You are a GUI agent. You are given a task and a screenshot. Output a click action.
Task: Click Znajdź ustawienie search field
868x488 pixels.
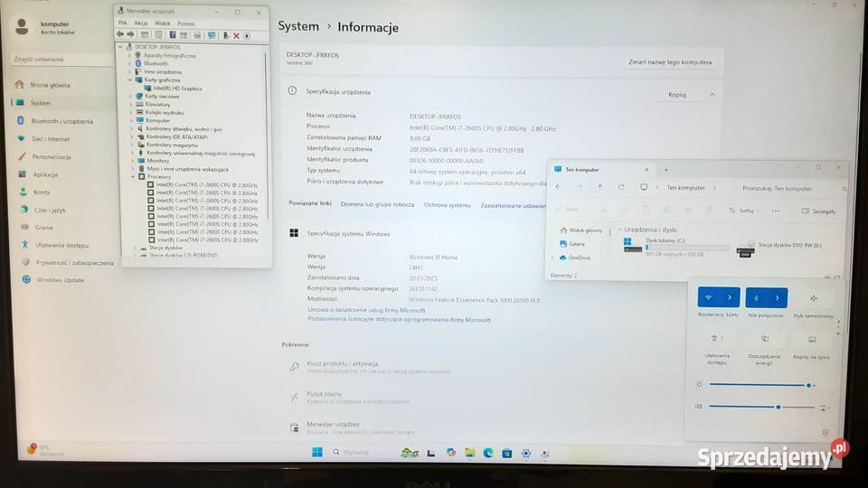coord(61,60)
